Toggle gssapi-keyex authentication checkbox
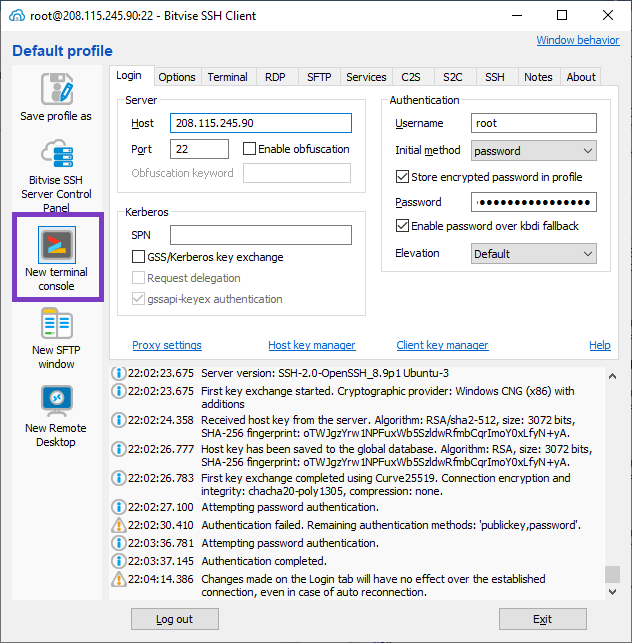The width and height of the screenshot is (632, 643). [138, 299]
